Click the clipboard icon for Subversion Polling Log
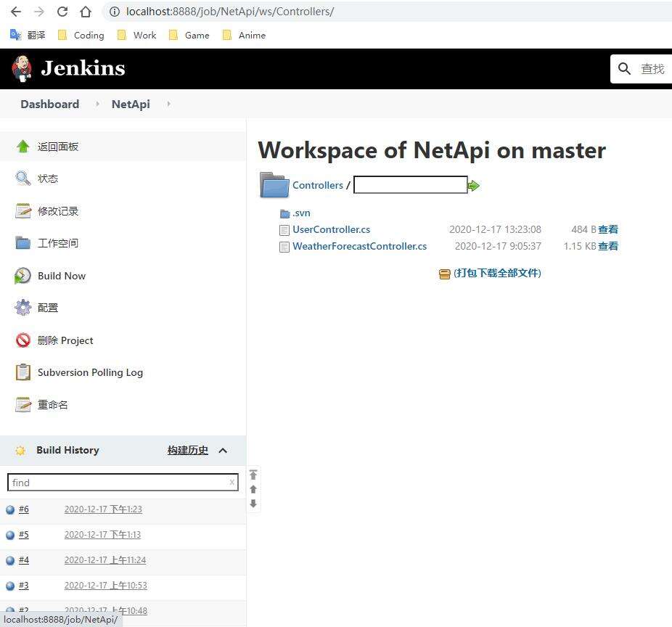Viewport: 672px width, 627px height. point(22,372)
